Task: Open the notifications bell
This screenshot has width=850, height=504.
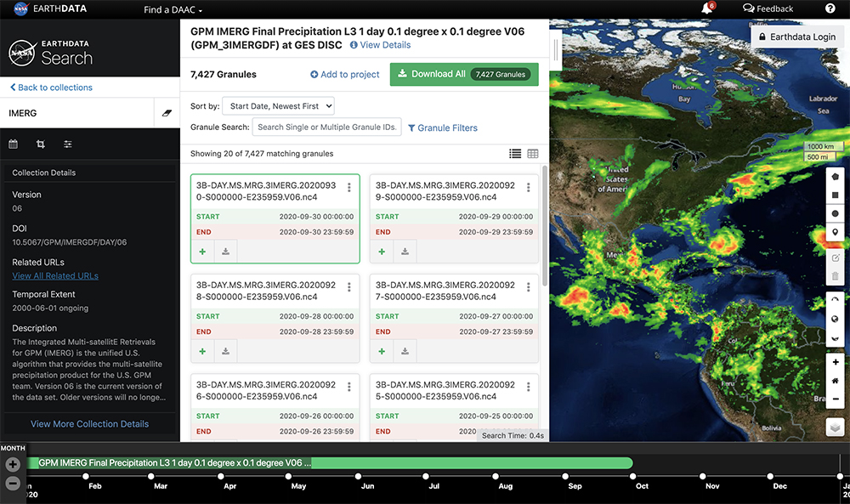Action: [707, 8]
